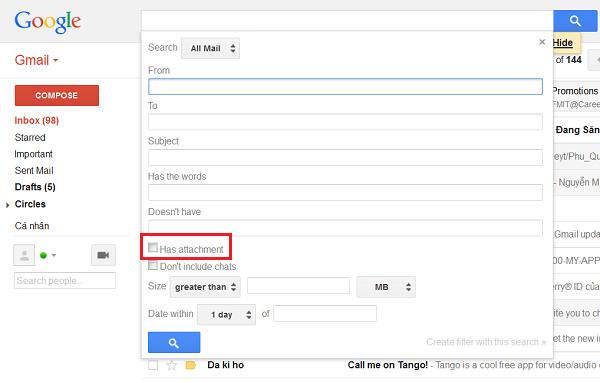Enable Don't include chats checkbox
Image resolution: width=600 pixels, height=383 pixels.
click(153, 265)
